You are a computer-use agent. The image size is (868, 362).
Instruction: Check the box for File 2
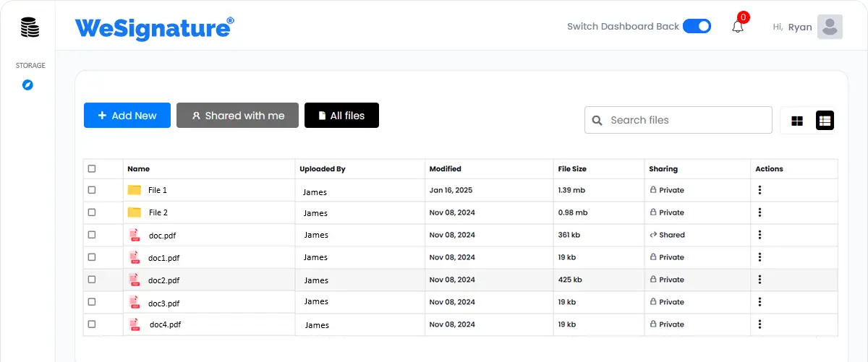coord(92,212)
